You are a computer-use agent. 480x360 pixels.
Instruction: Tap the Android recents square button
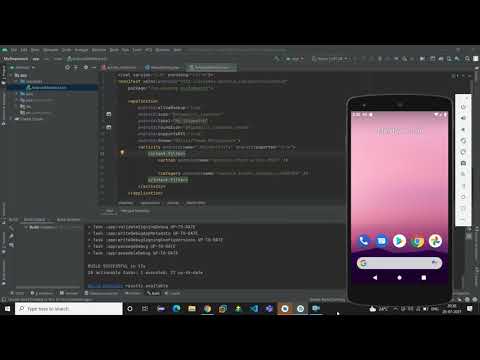424,277
